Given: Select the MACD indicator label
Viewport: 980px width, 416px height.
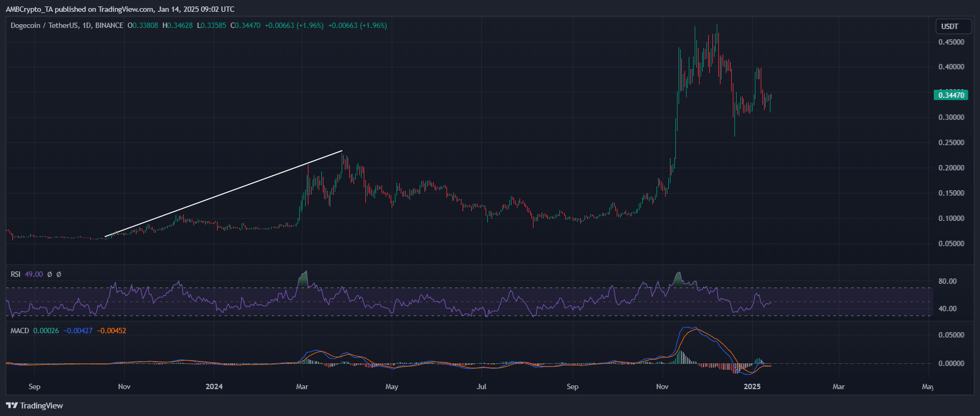Looking at the screenshot, I should [20, 331].
